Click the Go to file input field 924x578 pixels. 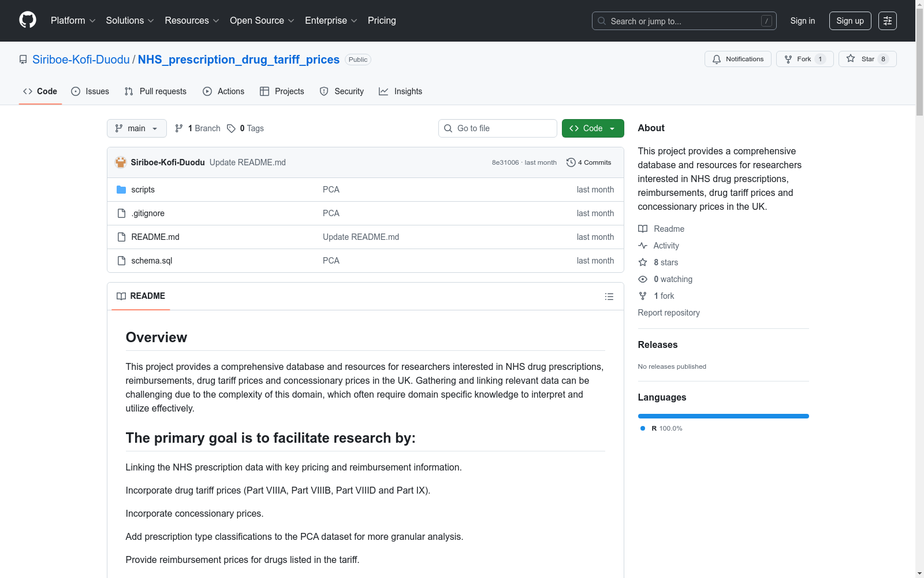(x=498, y=128)
